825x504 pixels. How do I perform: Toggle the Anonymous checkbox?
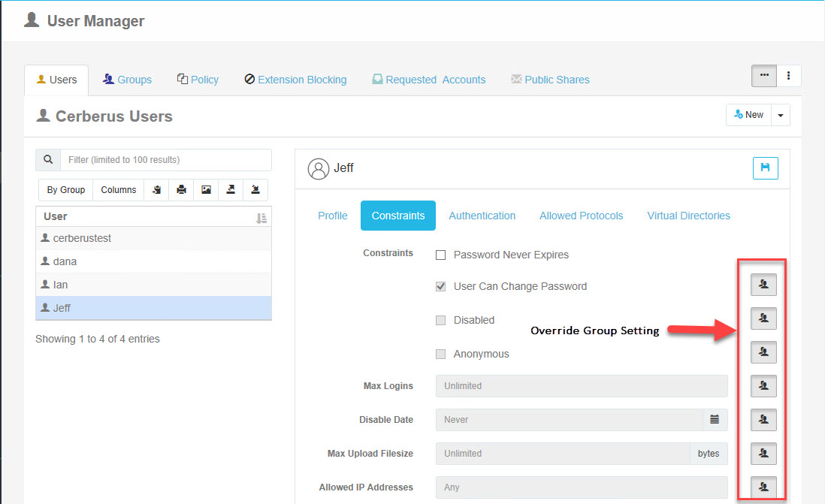coord(441,355)
